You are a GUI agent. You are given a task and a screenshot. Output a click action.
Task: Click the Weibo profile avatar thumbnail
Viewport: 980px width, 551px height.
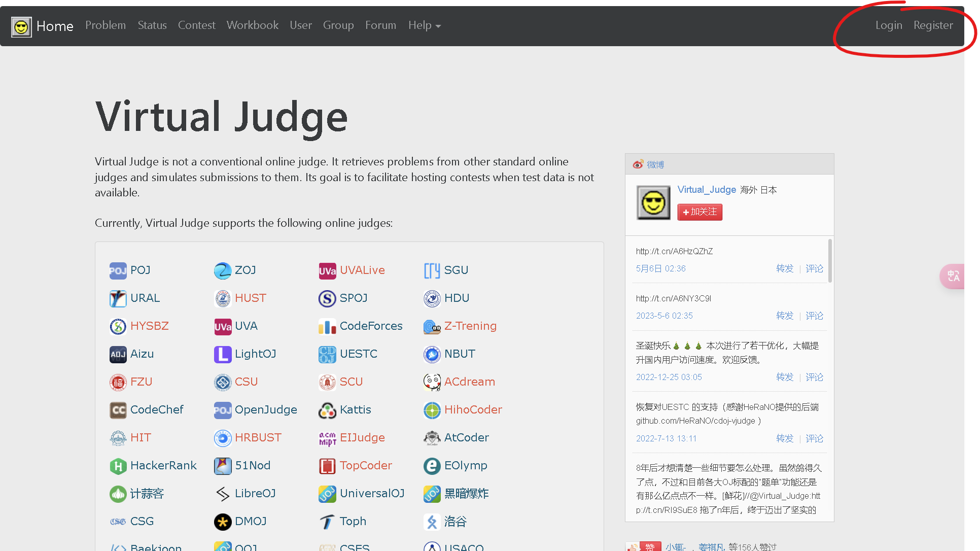pyautogui.click(x=653, y=202)
